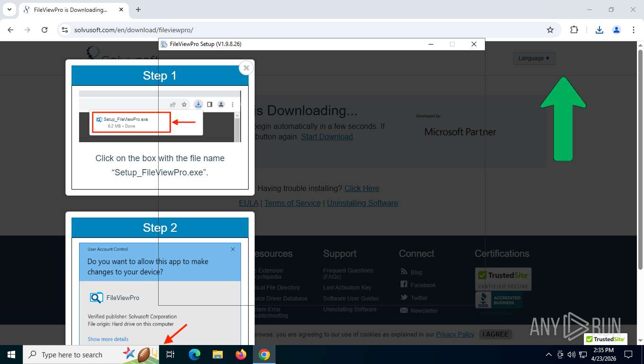View site information icon in address bar
This screenshot has height=364, width=644.
65,30
